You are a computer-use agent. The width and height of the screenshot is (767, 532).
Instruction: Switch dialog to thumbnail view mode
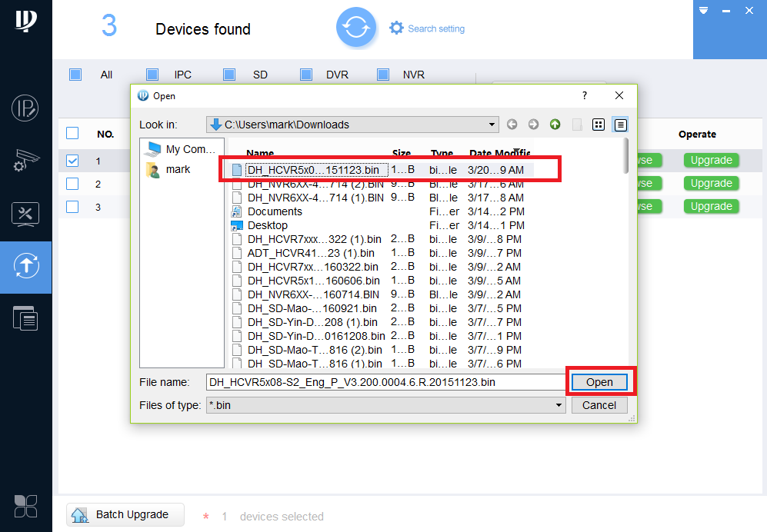point(599,124)
